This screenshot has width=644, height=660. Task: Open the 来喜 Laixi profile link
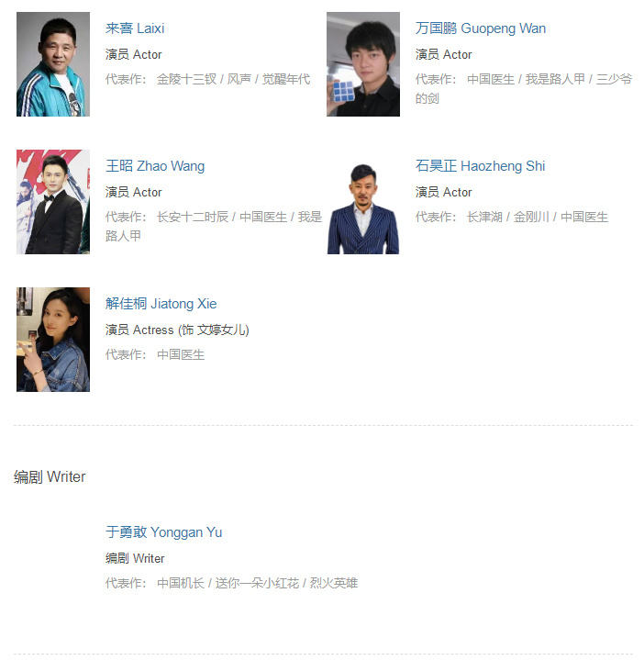coord(135,28)
